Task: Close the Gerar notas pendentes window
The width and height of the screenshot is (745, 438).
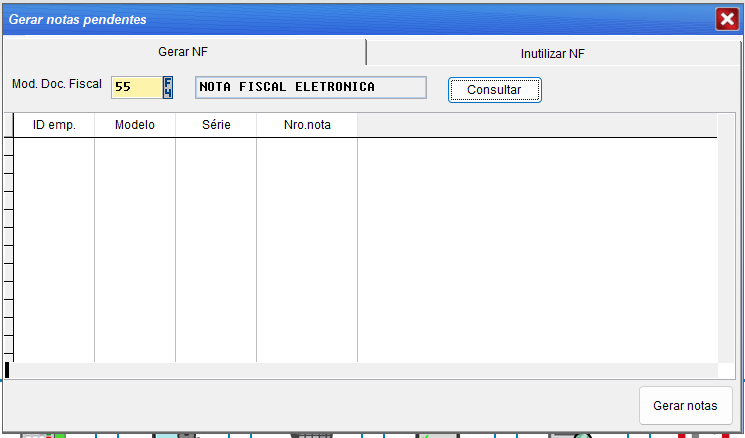Action: coord(727,19)
